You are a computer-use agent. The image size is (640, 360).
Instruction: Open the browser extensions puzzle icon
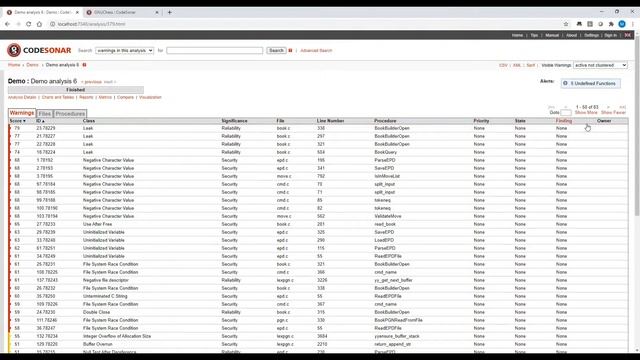[611, 24]
